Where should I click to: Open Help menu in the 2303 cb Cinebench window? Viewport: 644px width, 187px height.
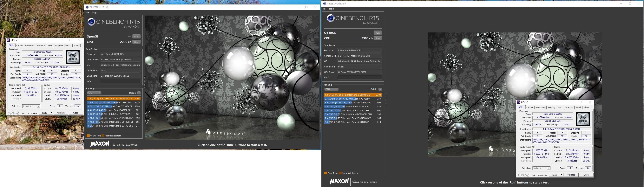332,9
